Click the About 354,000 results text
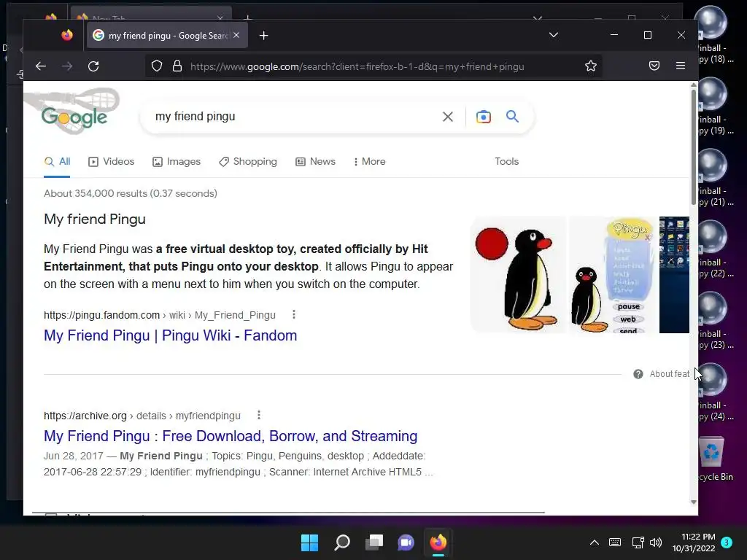 point(131,193)
